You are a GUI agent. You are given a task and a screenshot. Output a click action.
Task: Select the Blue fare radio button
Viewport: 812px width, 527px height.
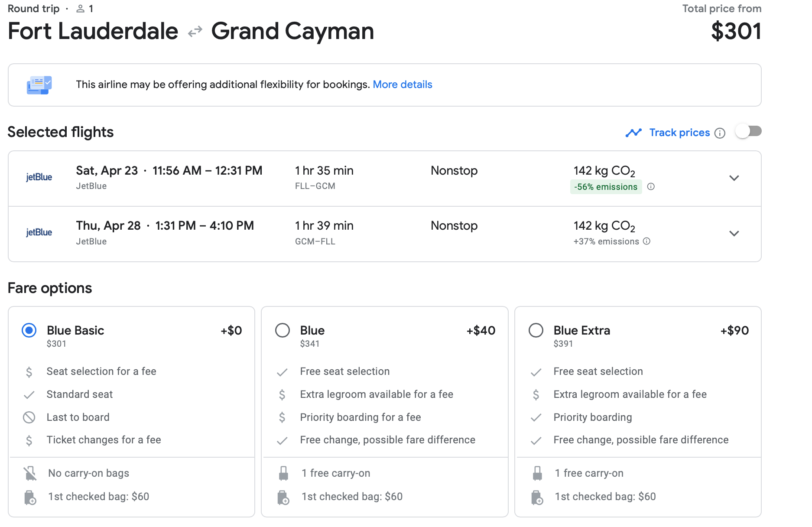click(283, 331)
